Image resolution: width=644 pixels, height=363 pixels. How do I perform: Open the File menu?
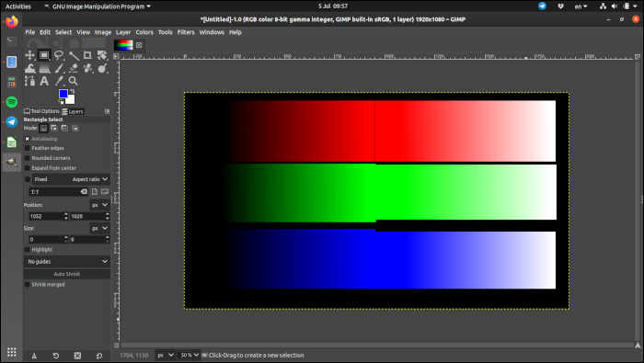coord(30,32)
